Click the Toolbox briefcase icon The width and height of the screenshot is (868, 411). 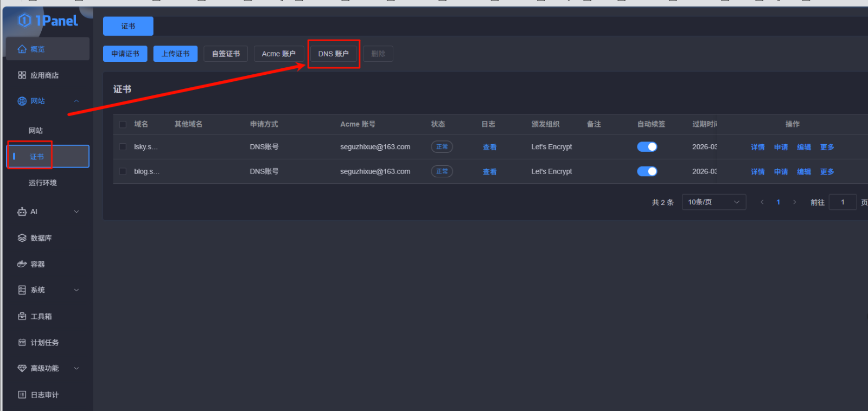pyautogui.click(x=22, y=316)
